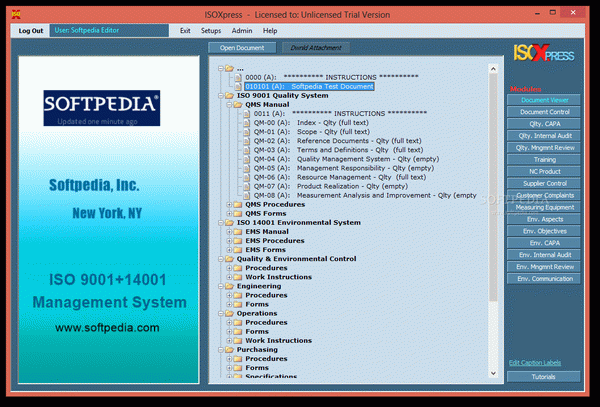Click the User: Softpedia Editor field
The image size is (600, 407).
click(x=109, y=31)
